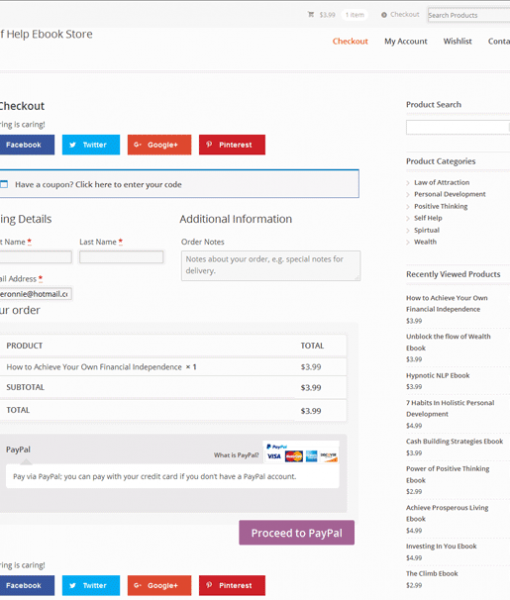
Task: Open Hypnotic NLP Ebook product link
Action: tap(438, 375)
